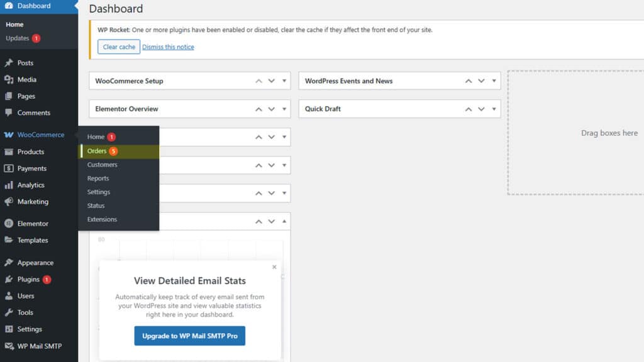Screen dimensions: 644x362
Task: Toggle the WooCommerce Setup panel
Action: (x=284, y=81)
